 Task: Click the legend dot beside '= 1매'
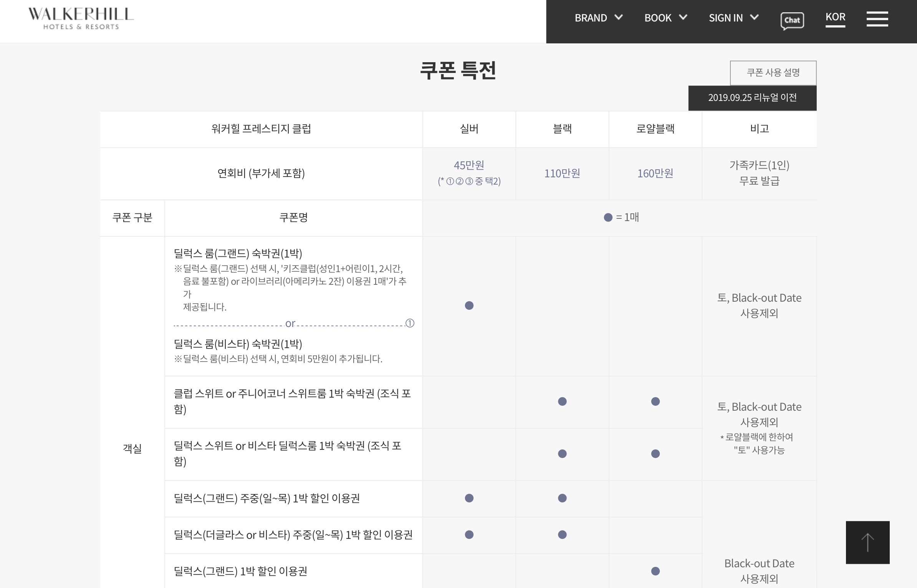608,218
